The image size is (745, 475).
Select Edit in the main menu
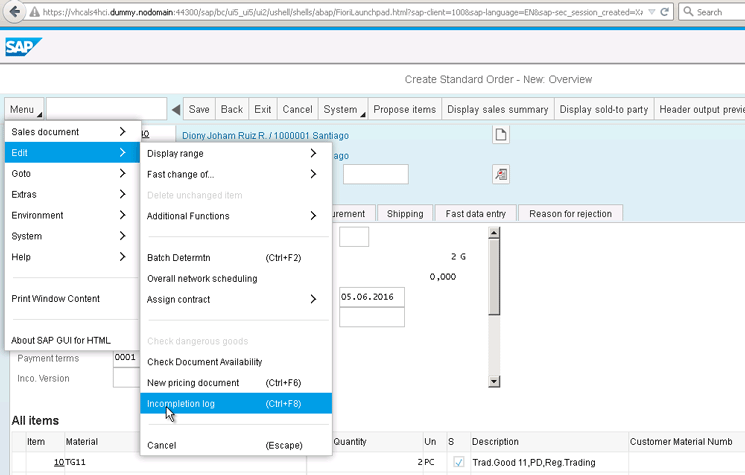[72, 152]
